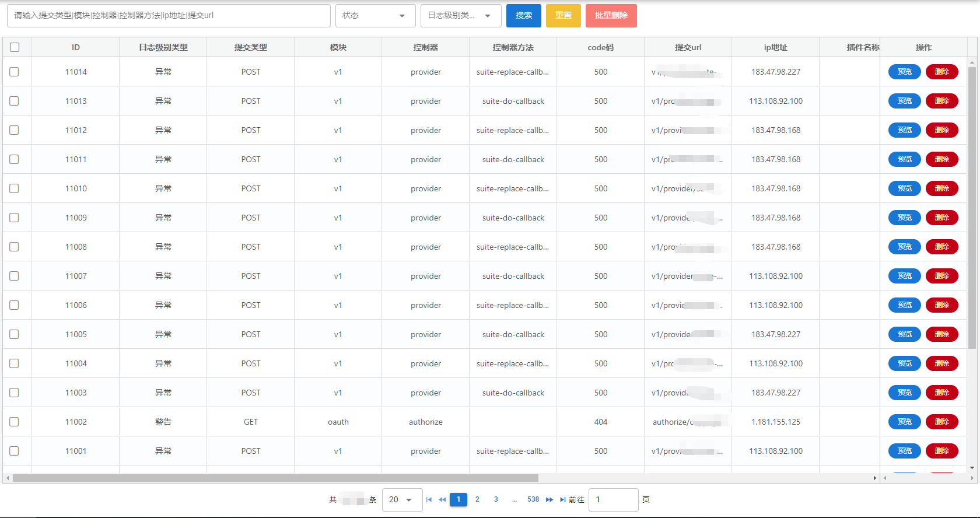
Task: Click the authorize controller cell
Action: (x=426, y=422)
